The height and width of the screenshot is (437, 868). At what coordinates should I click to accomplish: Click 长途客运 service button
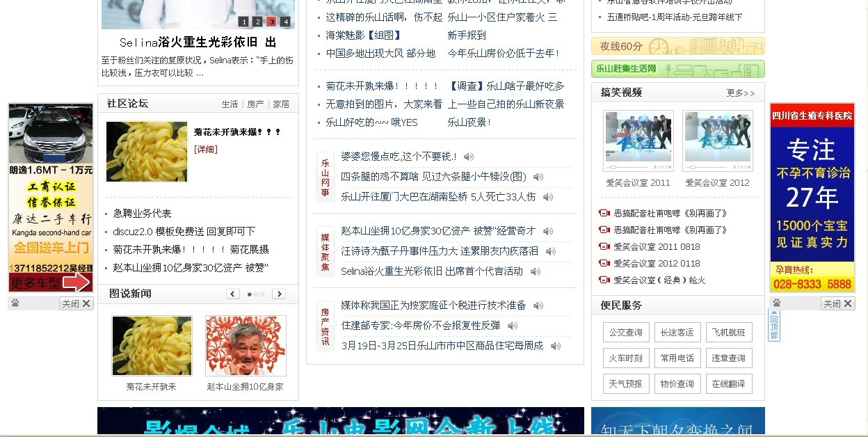(x=677, y=333)
